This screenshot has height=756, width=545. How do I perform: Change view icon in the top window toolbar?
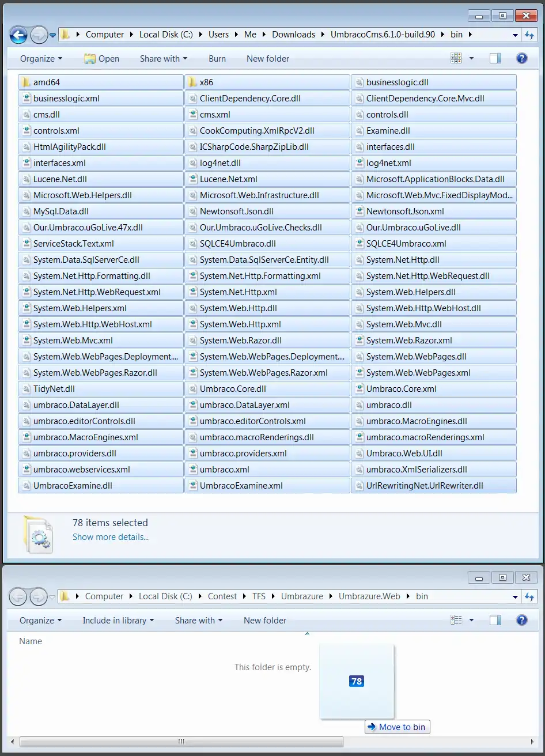click(x=456, y=58)
